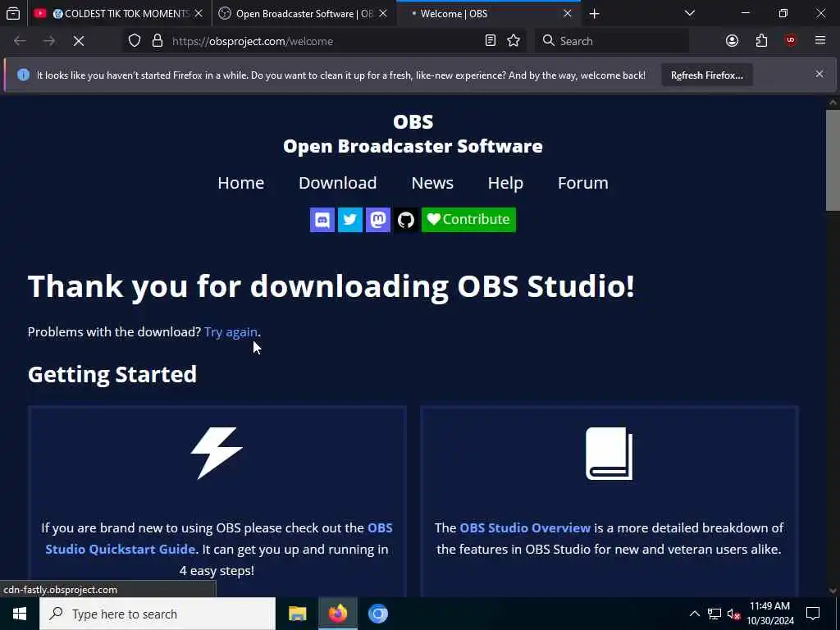This screenshot has width=840, height=630.
Task: Open File Explorer from the taskbar
Action: click(x=297, y=614)
